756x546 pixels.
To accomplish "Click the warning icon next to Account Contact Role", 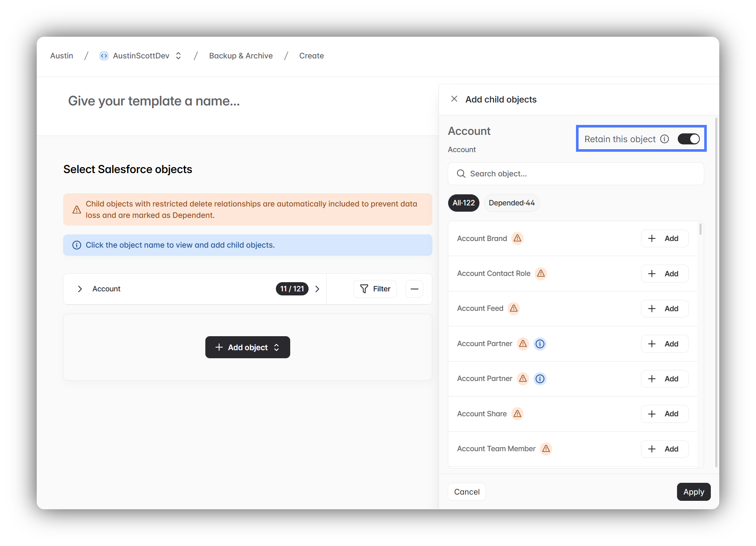I will pos(541,273).
